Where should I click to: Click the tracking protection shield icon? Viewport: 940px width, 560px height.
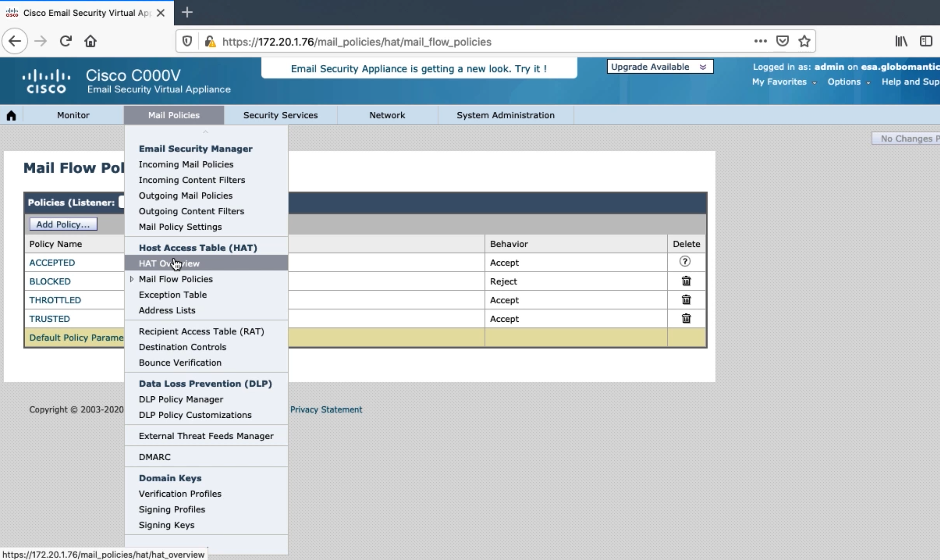coord(187,41)
